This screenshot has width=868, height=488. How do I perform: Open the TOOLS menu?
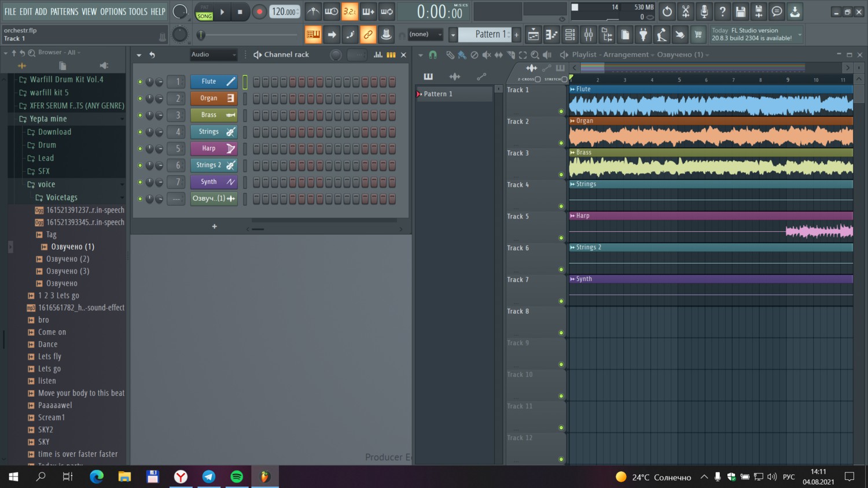point(138,12)
